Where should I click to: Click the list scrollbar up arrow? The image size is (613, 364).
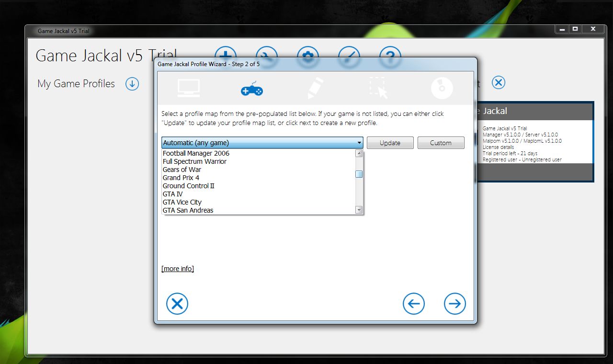click(359, 153)
